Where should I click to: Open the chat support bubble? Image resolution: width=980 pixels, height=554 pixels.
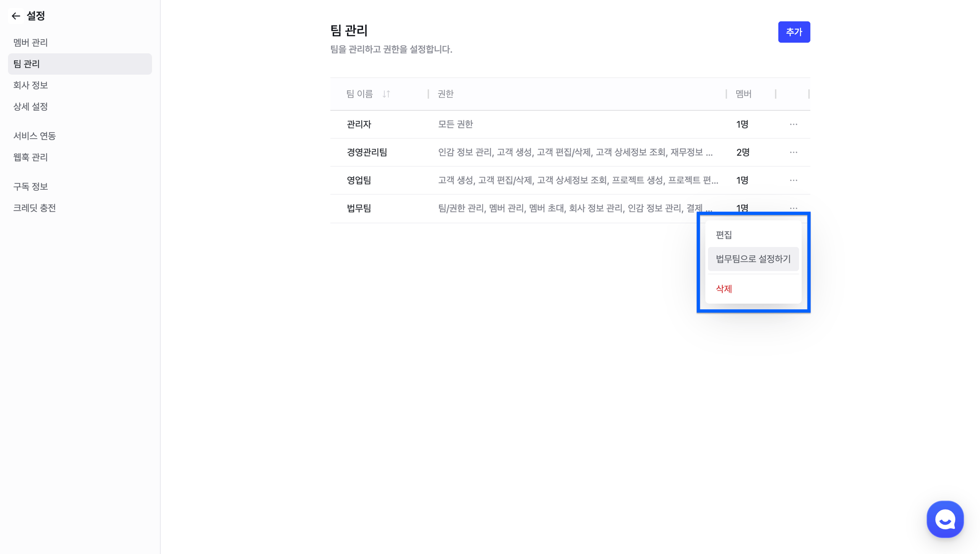click(945, 519)
